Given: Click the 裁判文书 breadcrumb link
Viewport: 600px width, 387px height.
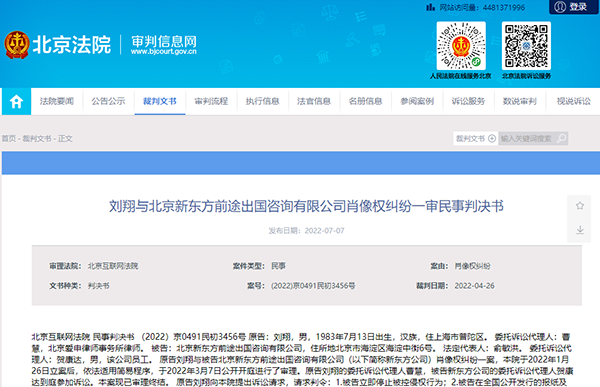Looking at the screenshot, I should click(x=37, y=139).
